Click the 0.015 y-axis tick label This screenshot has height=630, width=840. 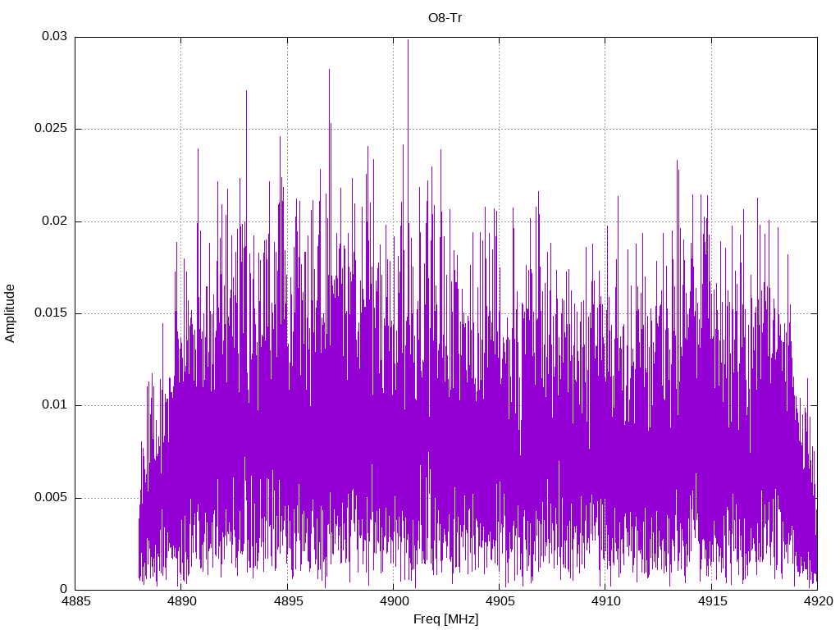coord(52,313)
